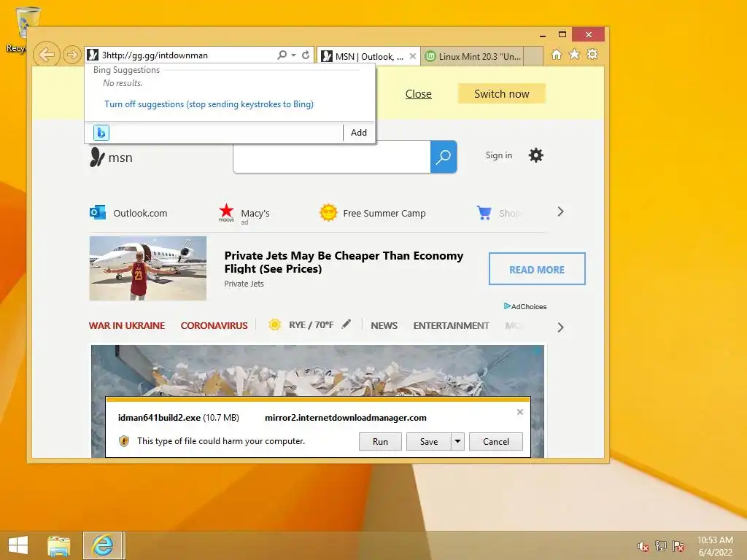Switch to the Linux Mint 20.3 tab

pos(473,56)
